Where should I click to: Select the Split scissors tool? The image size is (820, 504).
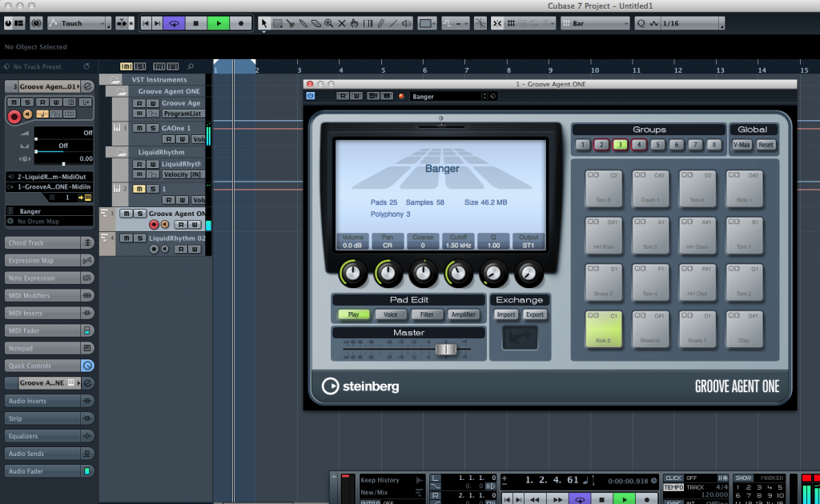click(290, 23)
